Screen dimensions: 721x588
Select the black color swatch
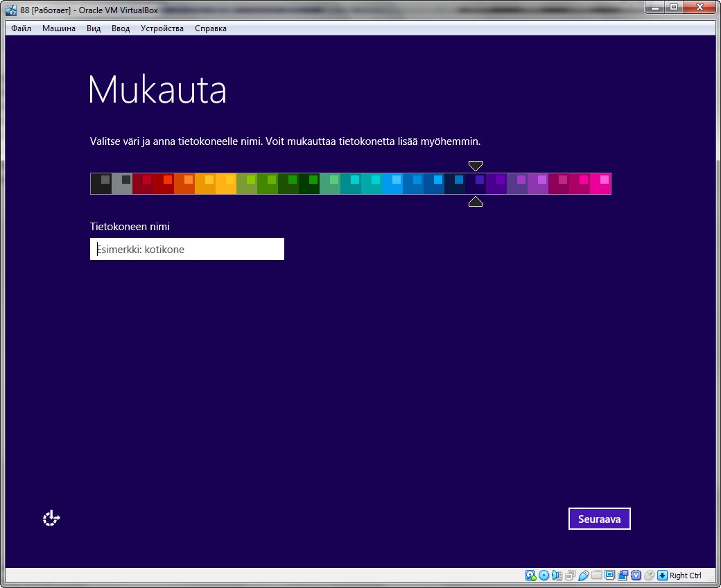[101, 184]
